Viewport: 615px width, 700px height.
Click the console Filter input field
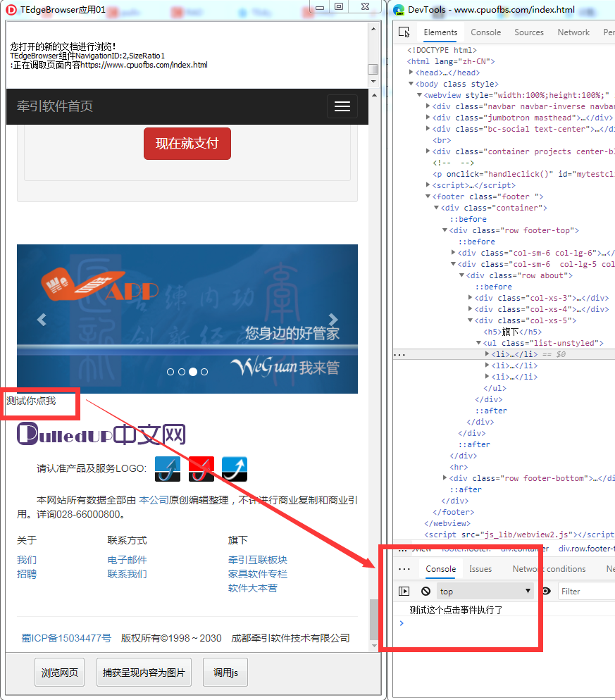pos(586,591)
